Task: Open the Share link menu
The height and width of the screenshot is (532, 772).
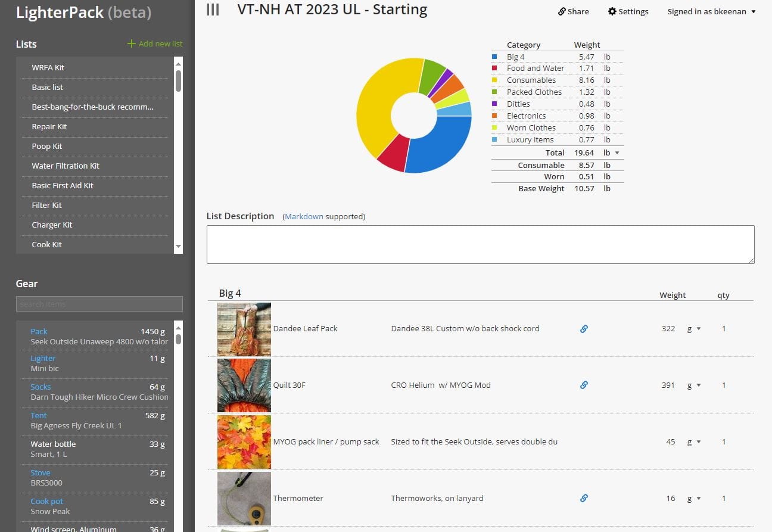Action: 573,11
